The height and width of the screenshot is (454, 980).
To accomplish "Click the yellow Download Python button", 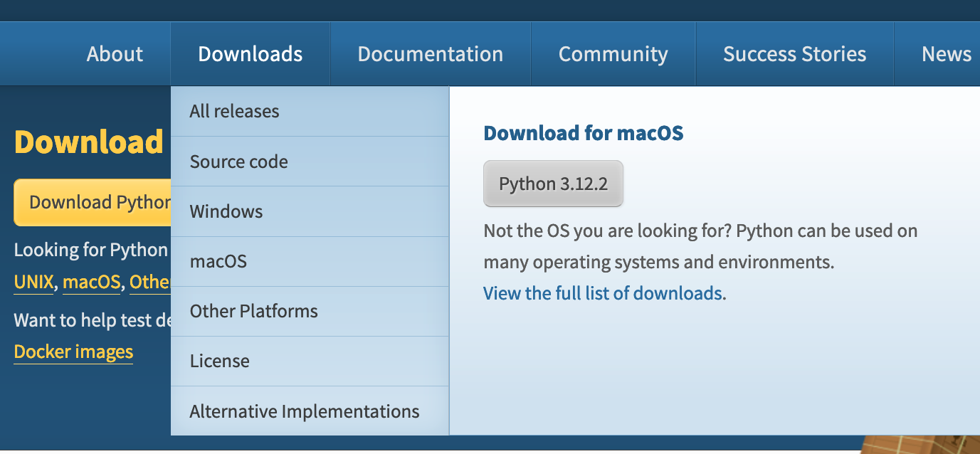I will [93, 202].
